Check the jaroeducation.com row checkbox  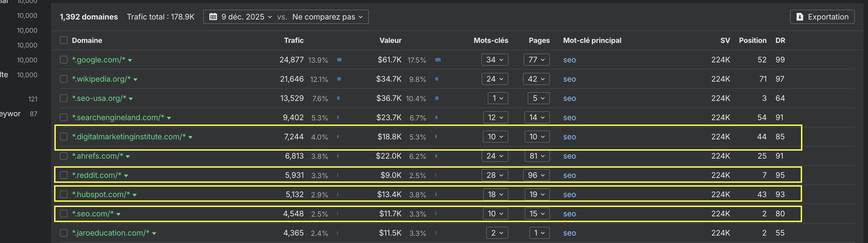64,233
